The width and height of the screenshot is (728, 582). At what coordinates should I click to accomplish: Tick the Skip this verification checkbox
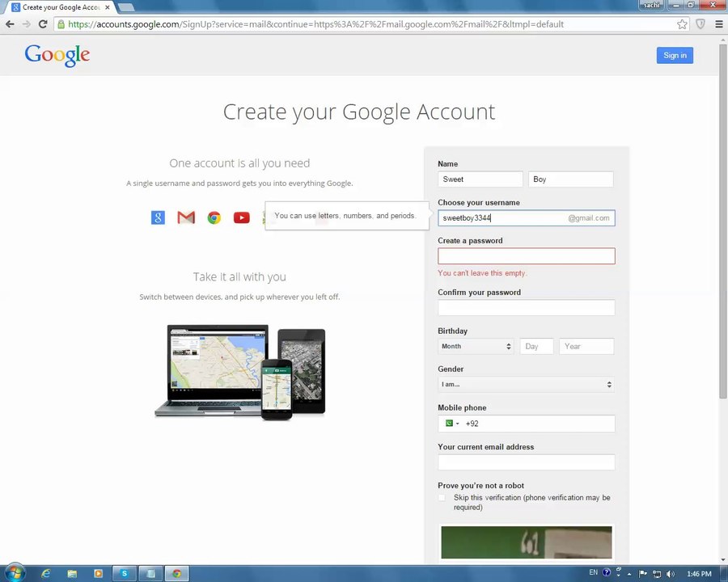click(x=442, y=498)
